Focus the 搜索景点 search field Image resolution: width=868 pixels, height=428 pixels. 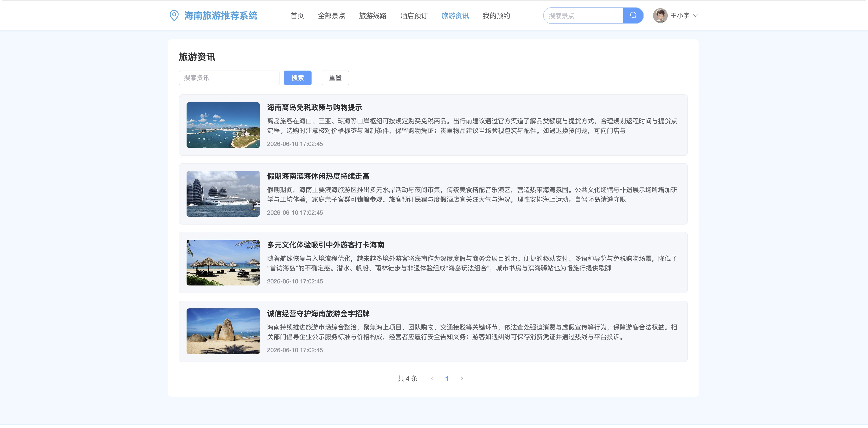[583, 16]
